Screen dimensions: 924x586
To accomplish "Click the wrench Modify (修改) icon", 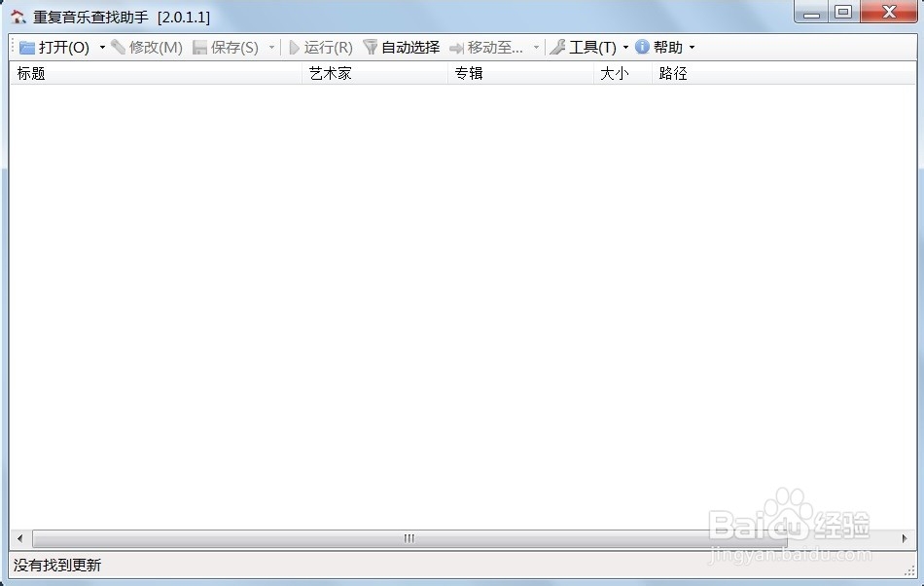I will coord(119,47).
